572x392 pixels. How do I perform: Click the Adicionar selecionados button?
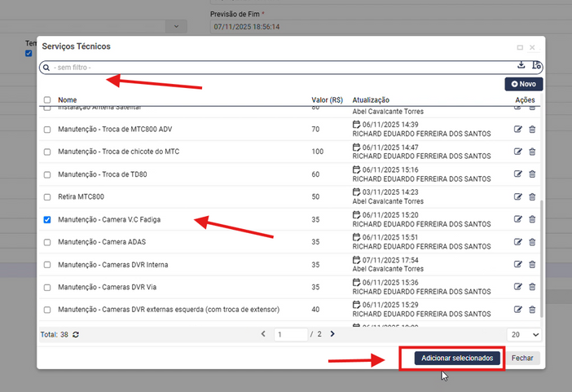click(457, 358)
